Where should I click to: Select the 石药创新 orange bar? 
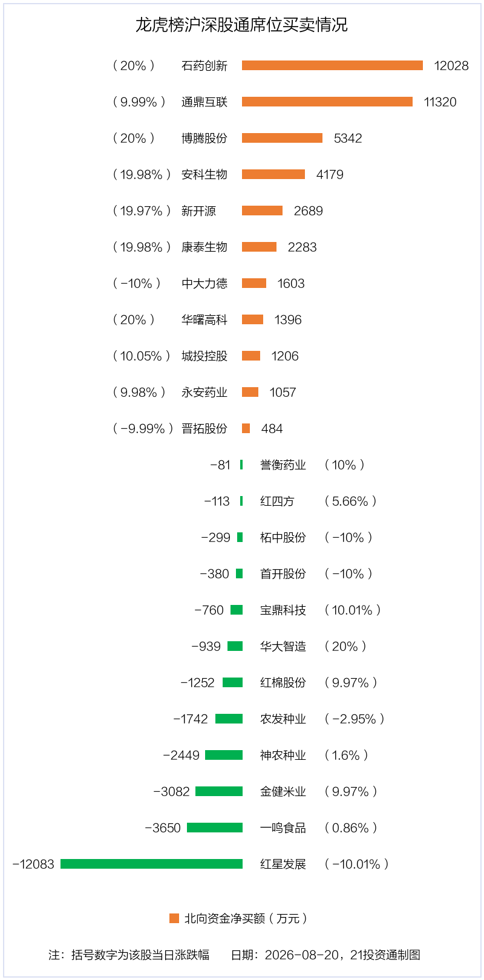pyautogui.click(x=332, y=65)
